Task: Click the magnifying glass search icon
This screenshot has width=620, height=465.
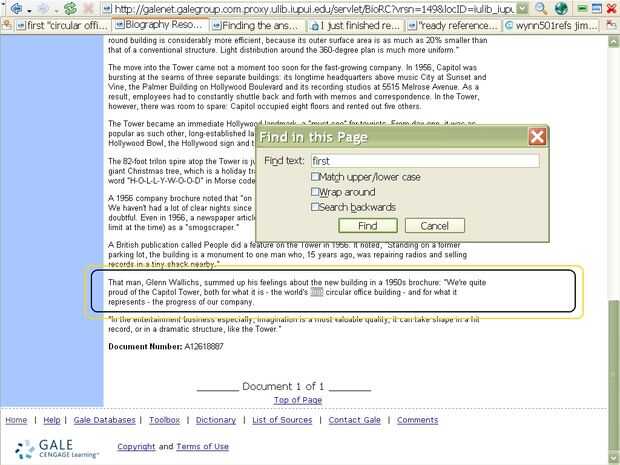Action: pyautogui.click(x=541, y=8)
